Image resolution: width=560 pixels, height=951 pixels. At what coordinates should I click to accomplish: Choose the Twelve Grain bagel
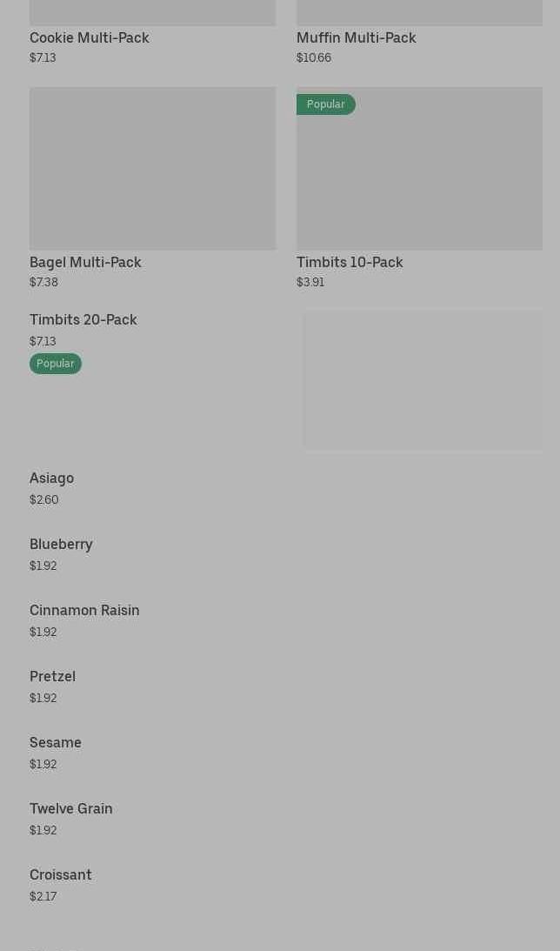pyautogui.click(x=71, y=808)
